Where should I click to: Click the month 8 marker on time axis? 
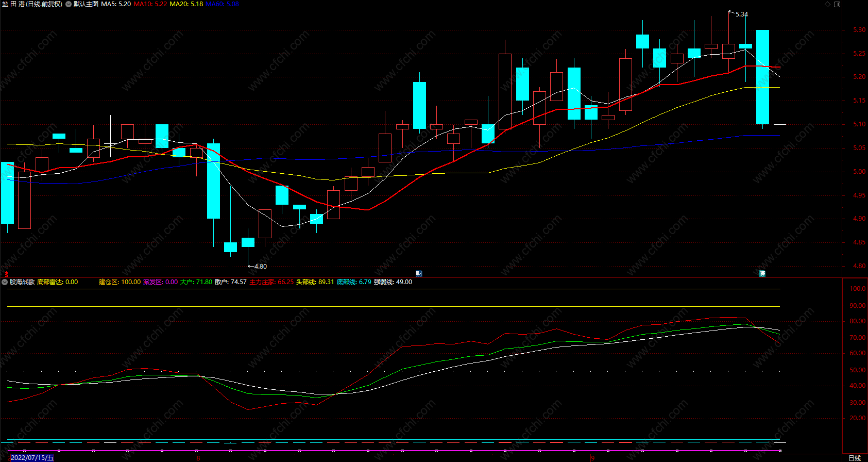pos(198,458)
